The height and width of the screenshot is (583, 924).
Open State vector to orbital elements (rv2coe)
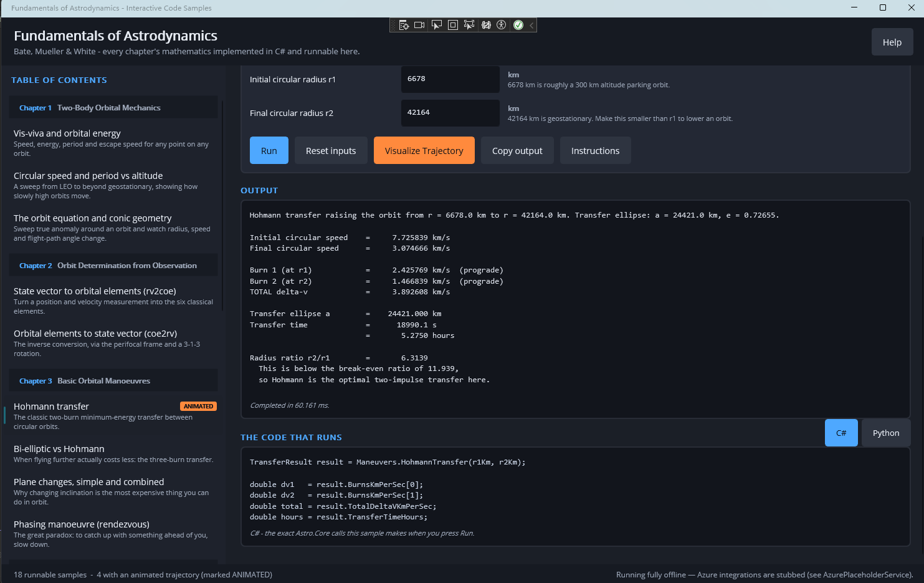(x=113, y=301)
